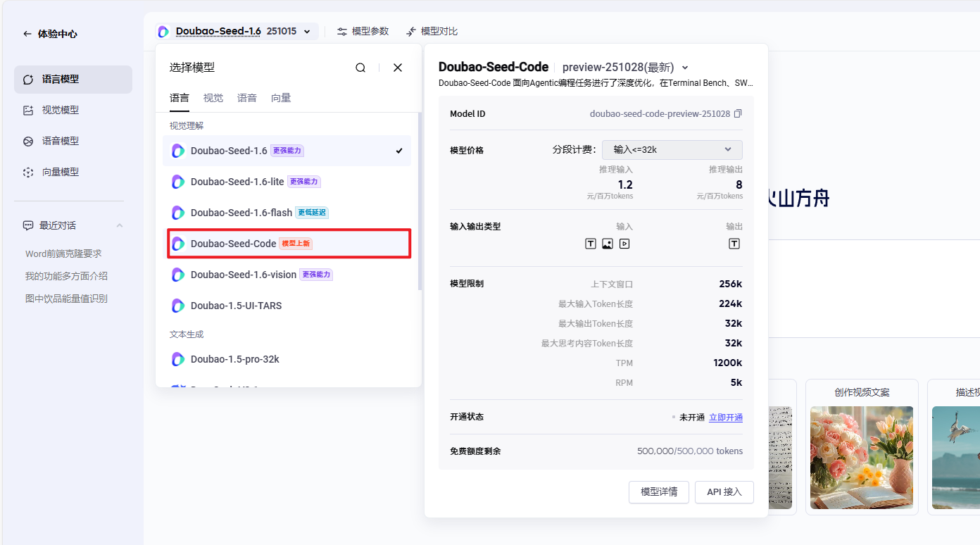Click the 模型详情 button
Viewport: 980px width, 545px height.
[658, 492]
